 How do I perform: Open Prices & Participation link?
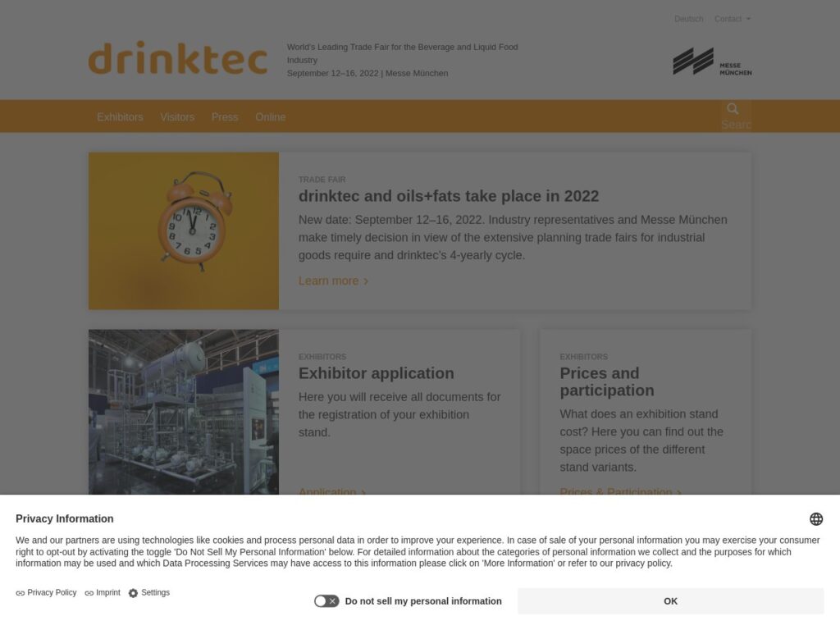620,491
